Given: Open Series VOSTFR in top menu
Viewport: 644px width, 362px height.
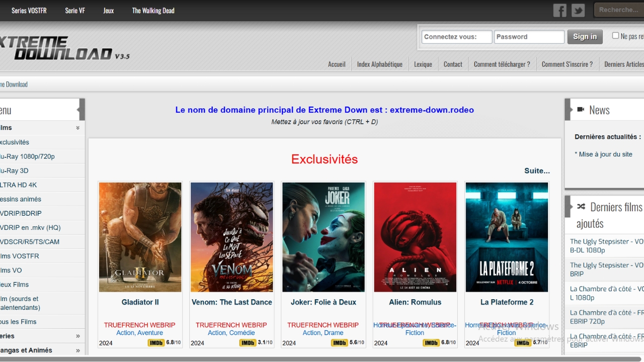Looking at the screenshot, I should click(x=29, y=11).
